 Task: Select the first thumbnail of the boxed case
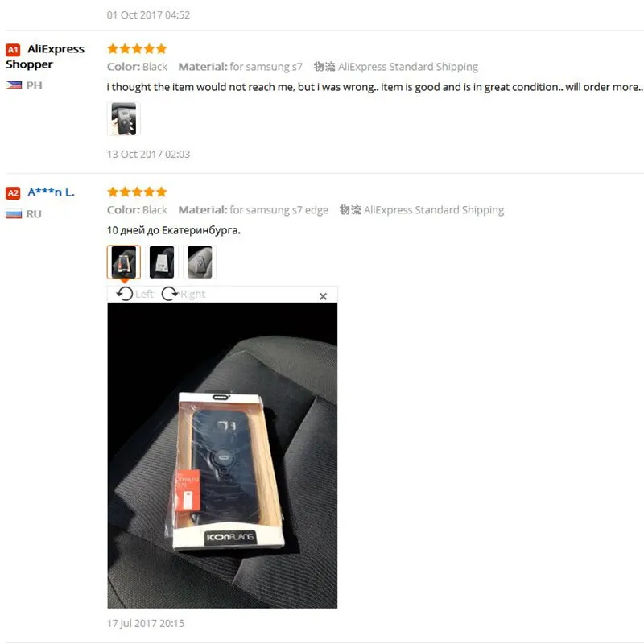(124, 262)
